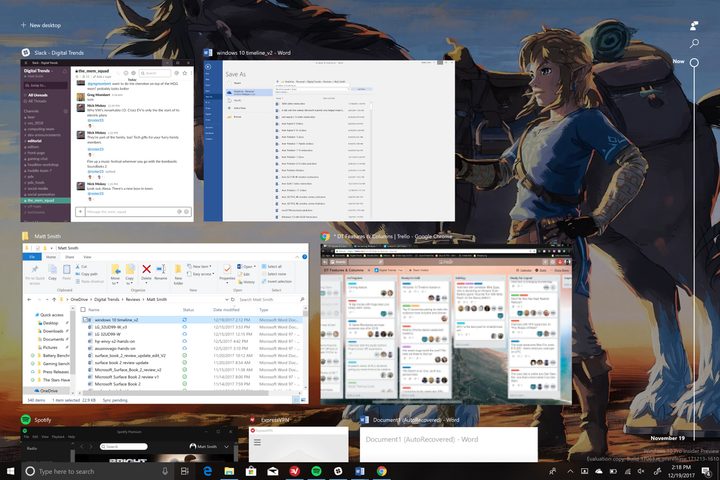Open the Spotify window thumbnail
Viewport: 720px width, 480px height.
point(128,445)
